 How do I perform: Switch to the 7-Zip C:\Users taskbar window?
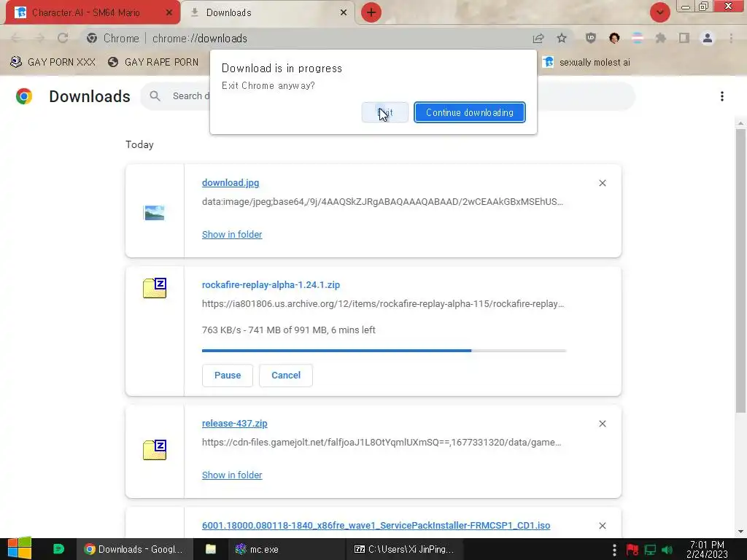click(404, 549)
